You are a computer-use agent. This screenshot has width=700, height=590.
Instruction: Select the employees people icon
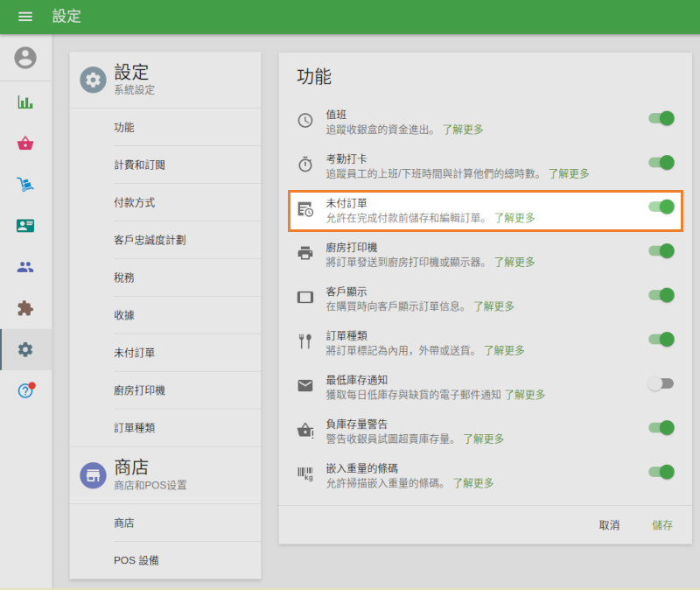tap(26, 267)
